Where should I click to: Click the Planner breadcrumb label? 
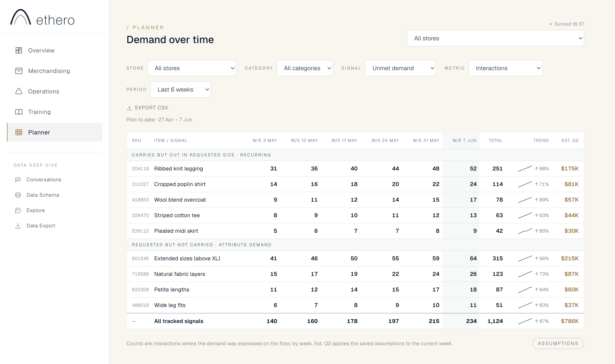(x=148, y=28)
